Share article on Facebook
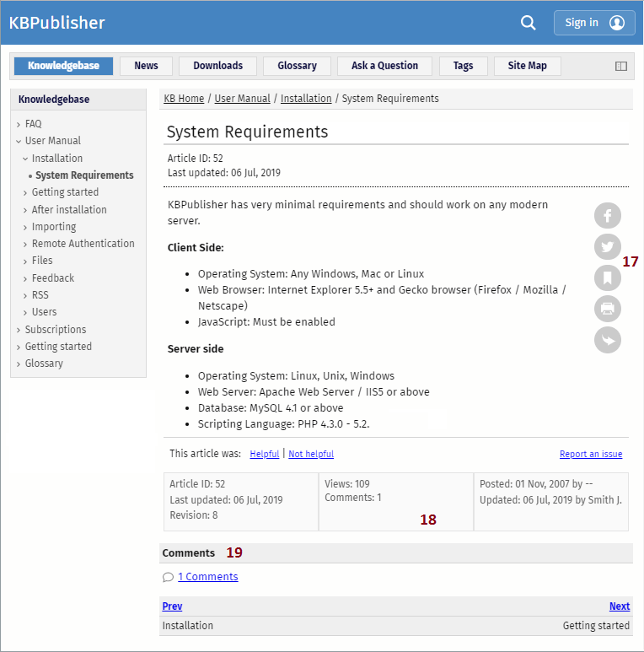The image size is (644, 652). (608, 215)
